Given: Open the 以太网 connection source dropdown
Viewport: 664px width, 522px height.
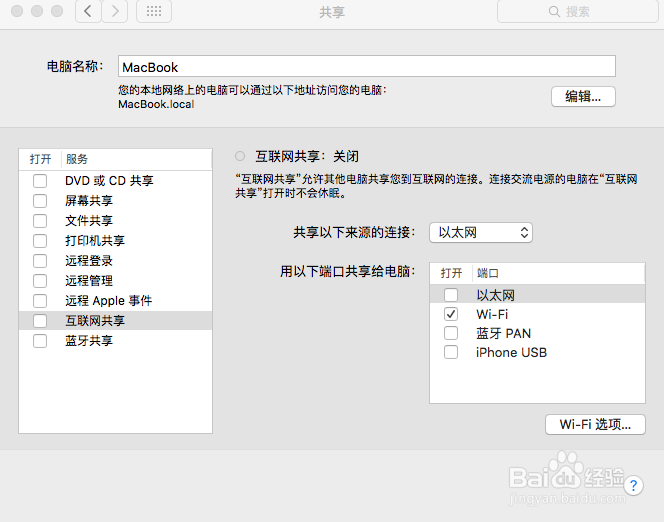Looking at the screenshot, I should tap(481, 232).
